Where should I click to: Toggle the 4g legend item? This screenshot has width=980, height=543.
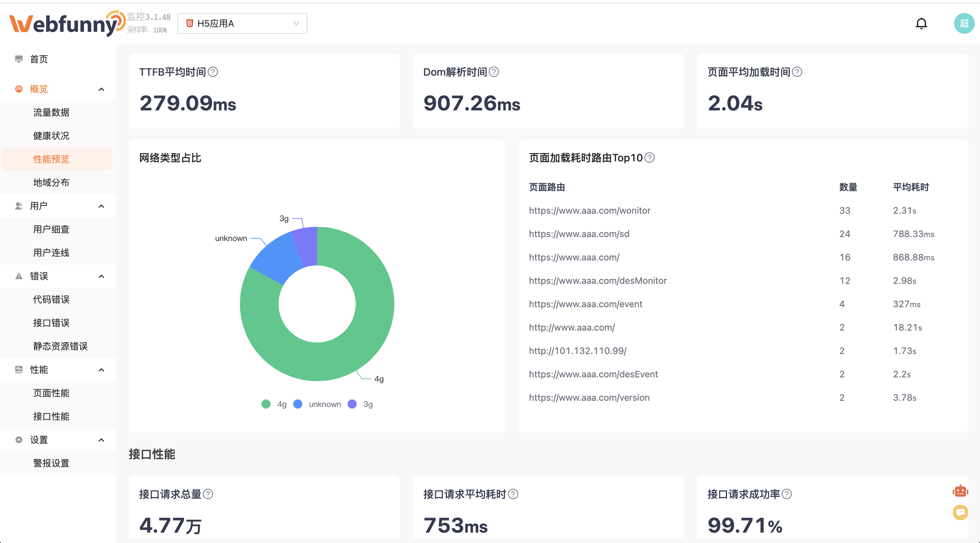tap(274, 404)
